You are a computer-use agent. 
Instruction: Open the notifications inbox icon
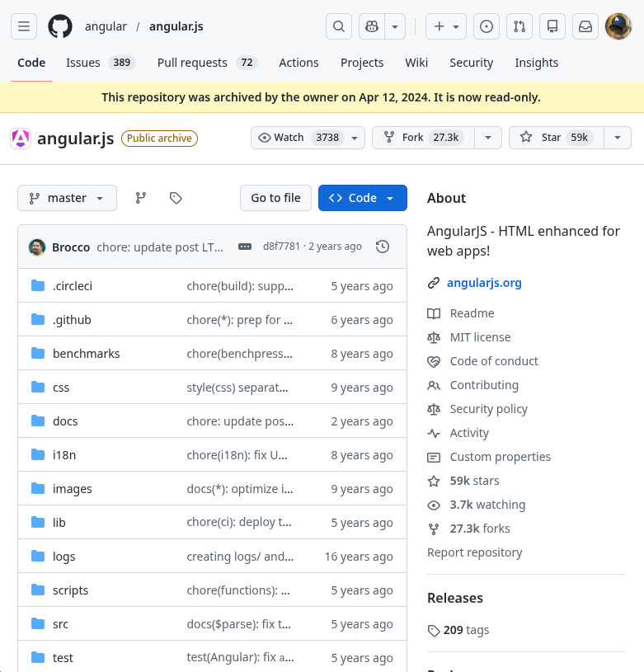pyautogui.click(x=585, y=26)
